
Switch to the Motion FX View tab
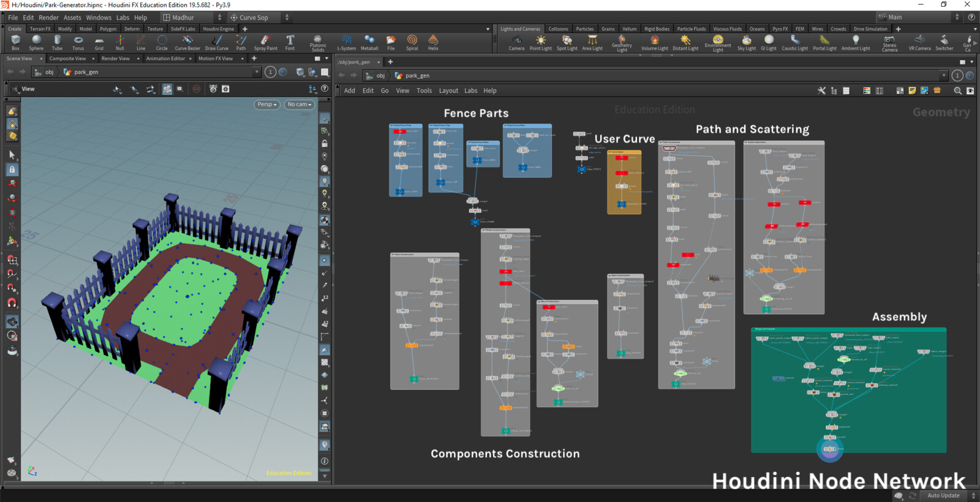click(x=216, y=59)
